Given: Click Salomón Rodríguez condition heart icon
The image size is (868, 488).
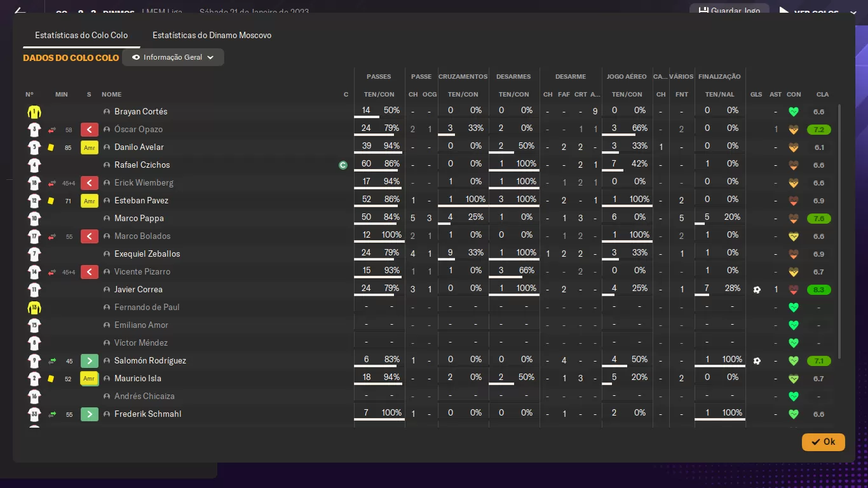Looking at the screenshot, I should (793, 361).
